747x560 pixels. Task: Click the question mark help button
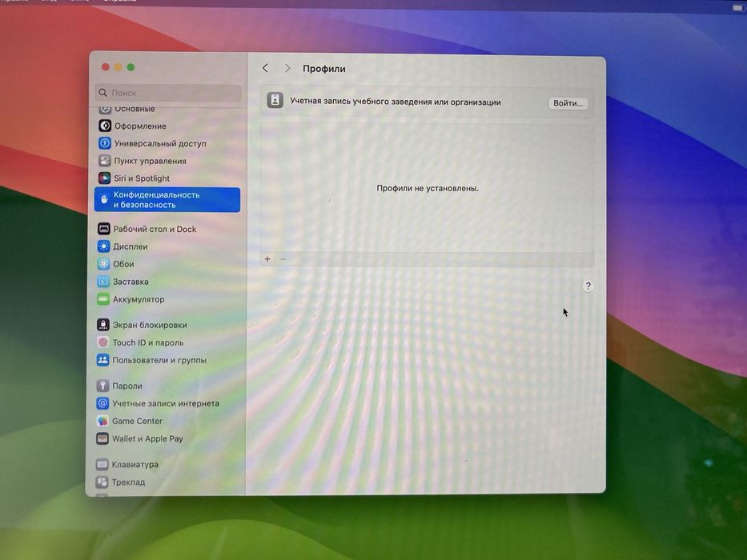click(x=588, y=286)
